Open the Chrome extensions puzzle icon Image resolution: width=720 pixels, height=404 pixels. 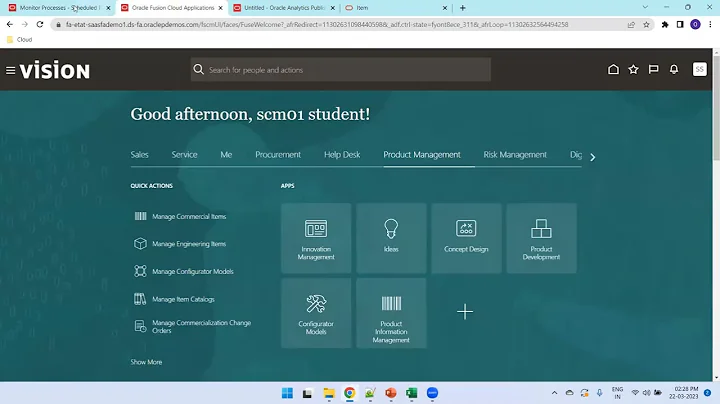pyautogui.click(x=665, y=24)
